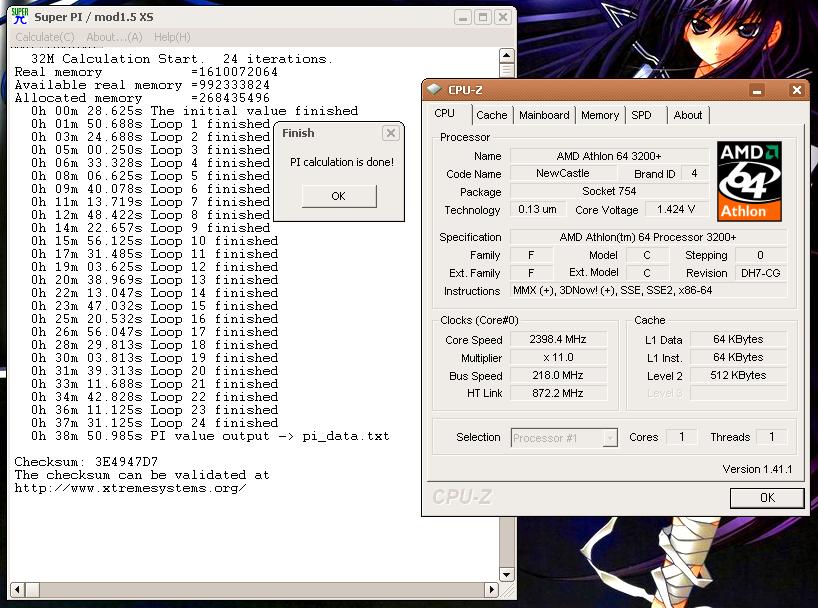Click the Revision value DH7-CG
The width and height of the screenshot is (818, 608).
[760, 273]
